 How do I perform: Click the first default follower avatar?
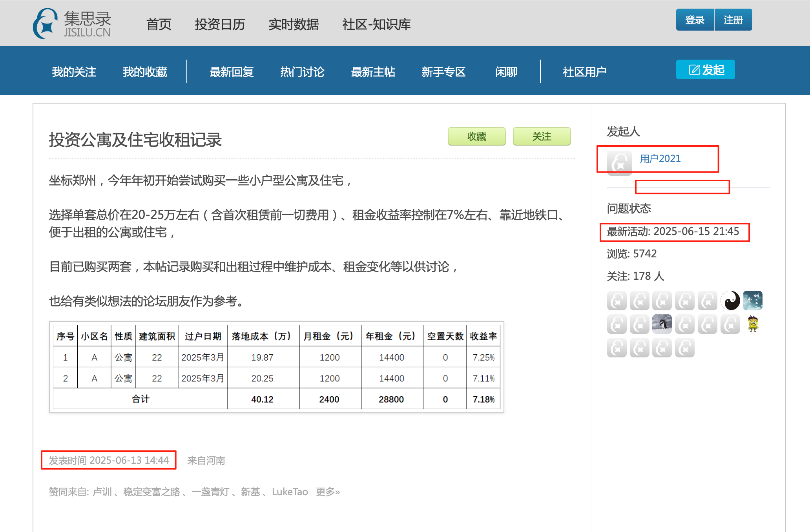click(617, 301)
